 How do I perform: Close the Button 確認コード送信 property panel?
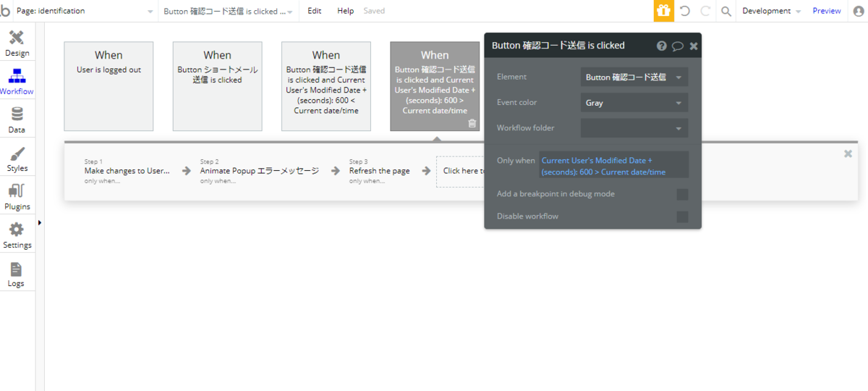[x=694, y=46]
